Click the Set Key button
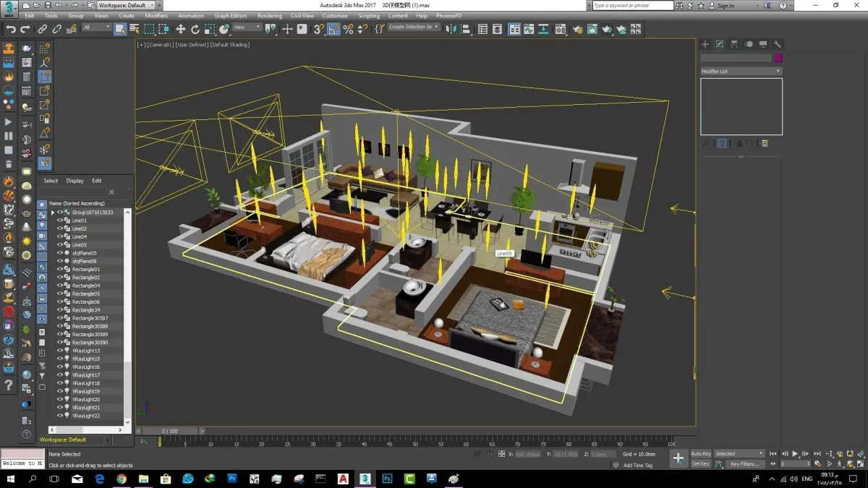 [700, 463]
